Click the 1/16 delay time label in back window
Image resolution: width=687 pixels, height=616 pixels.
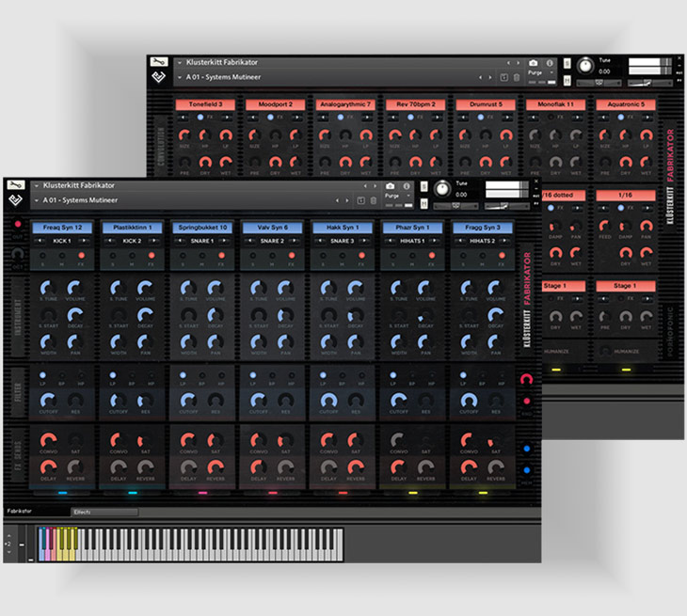[x=626, y=196]
